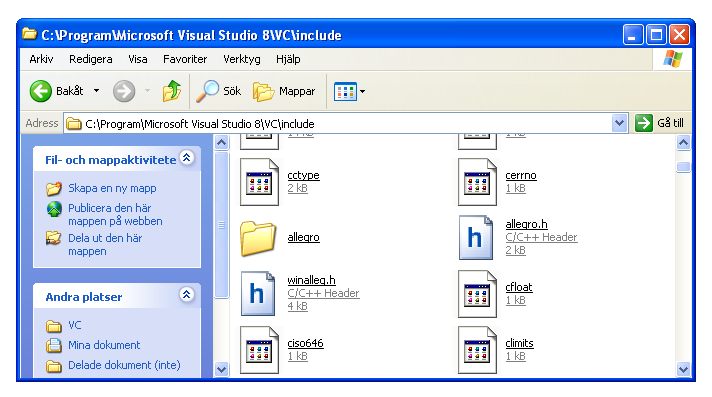712x397 pixels.
Task: Open the Redigera menu
Action: tap(90, 59)
